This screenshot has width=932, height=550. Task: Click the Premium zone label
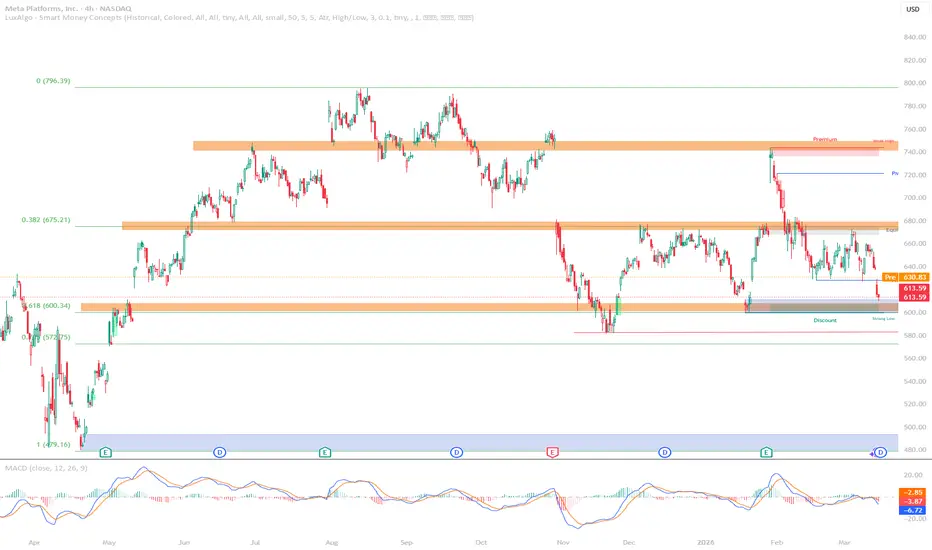(x=825, y=139)
